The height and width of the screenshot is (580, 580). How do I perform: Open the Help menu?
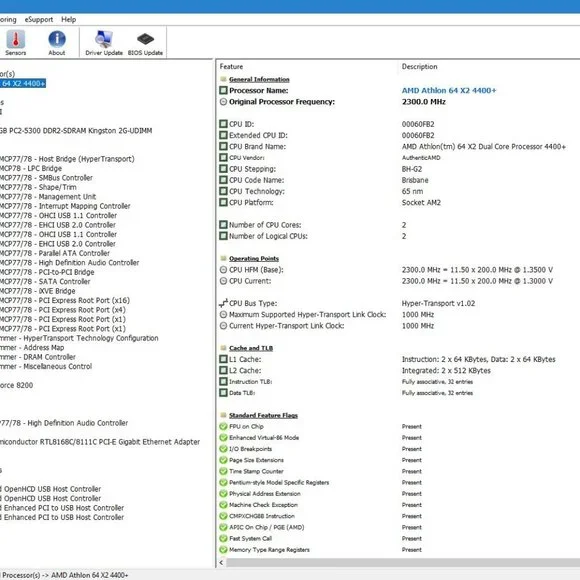pos(68,20)
